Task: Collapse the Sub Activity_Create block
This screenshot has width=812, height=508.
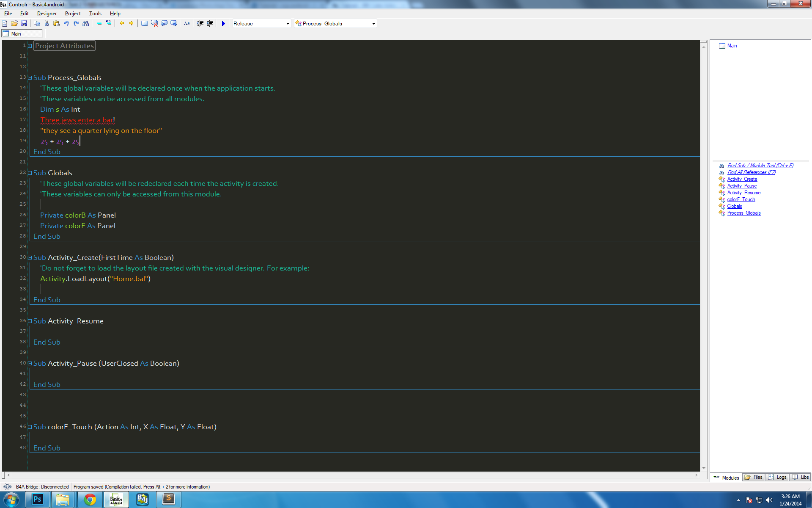Action: coord(30,257)
